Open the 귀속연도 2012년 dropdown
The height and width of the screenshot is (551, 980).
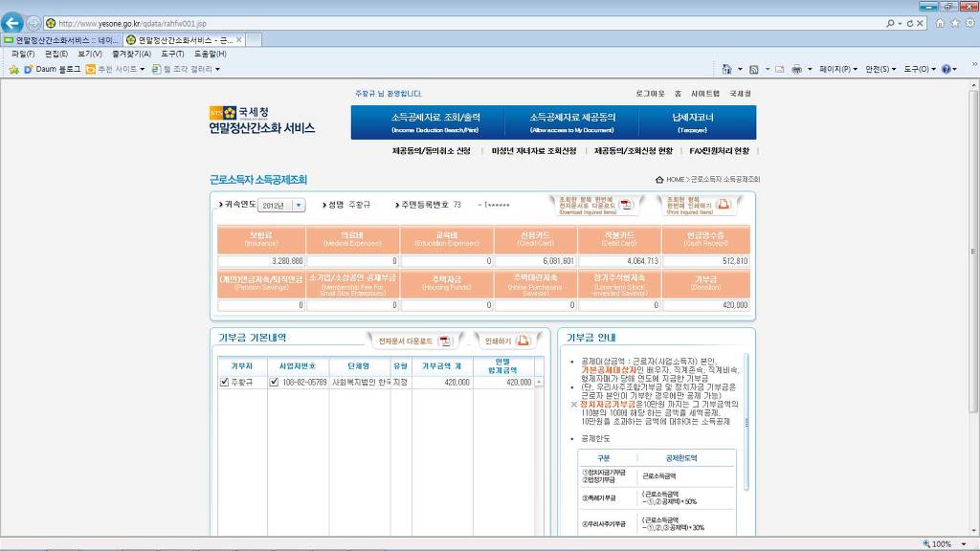tap(281, 206)
